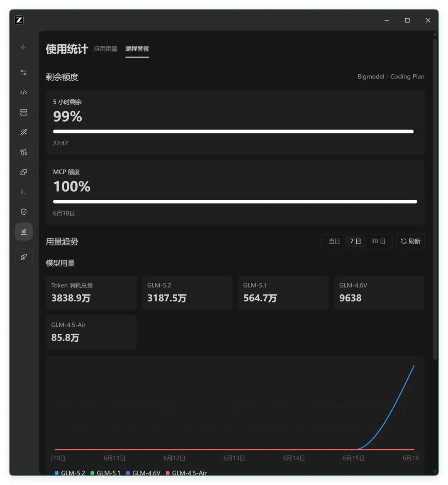Toggle GLM-5.1 legend entry in chart
Image resolution: width=448 pixels, height=485 pixels.
click(105, 473)
